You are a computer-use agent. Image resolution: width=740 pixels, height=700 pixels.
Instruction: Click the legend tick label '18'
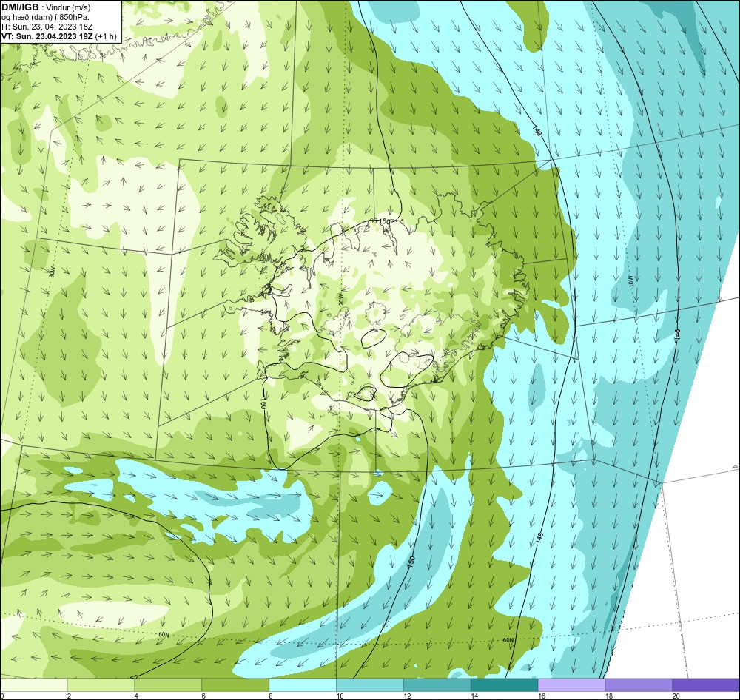coord(609,696)
